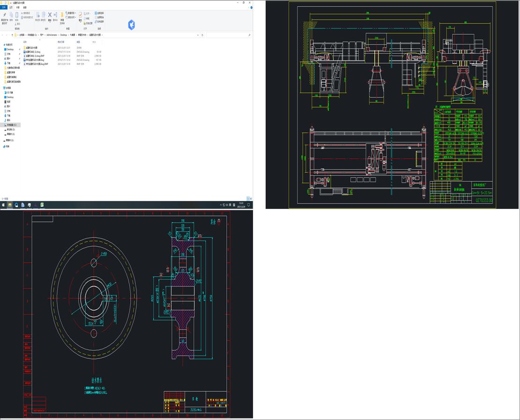Viewport: 520px width, 420px height.
Task: Click Desktop in the address path
Action: click(63, 35)
